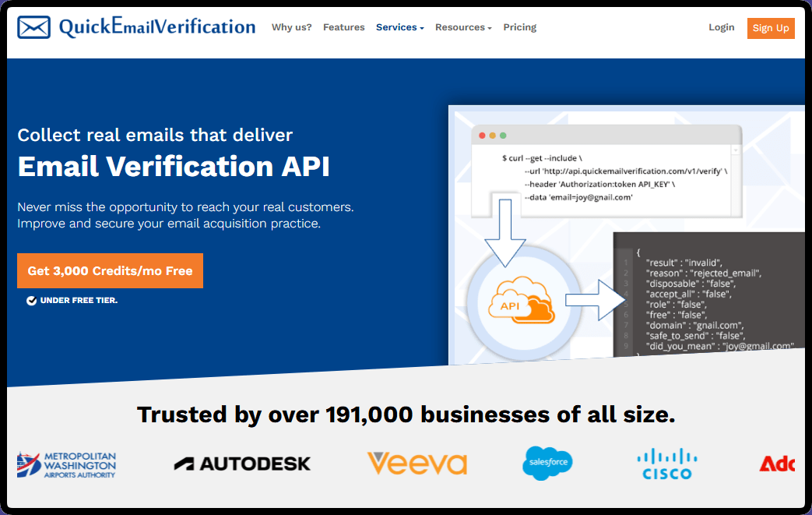Expand the Resources dropdown menu
Image resolution: width=812 pixels, height=515 pixels.
pyautogui.click(x=463, y=27)
